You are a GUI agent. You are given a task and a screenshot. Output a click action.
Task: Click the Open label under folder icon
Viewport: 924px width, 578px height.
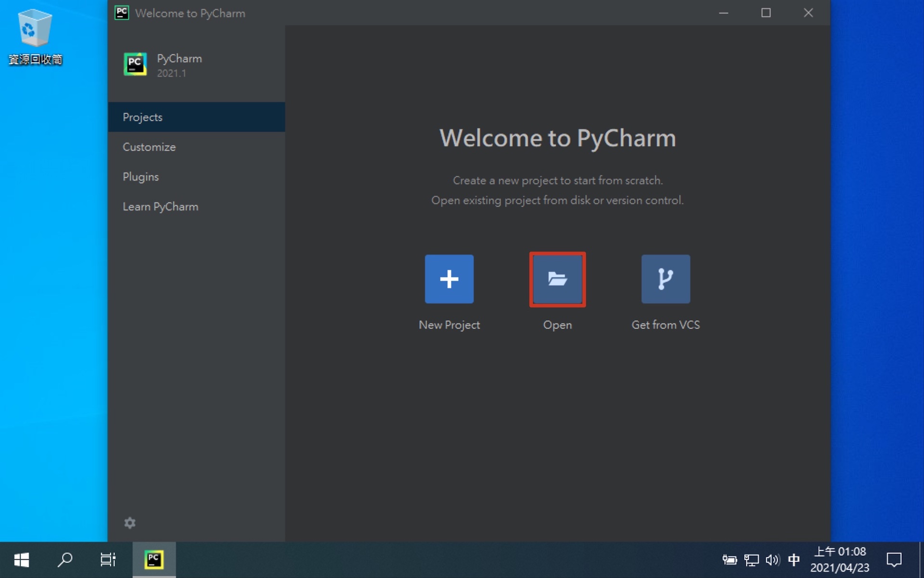tap(557, 325)
